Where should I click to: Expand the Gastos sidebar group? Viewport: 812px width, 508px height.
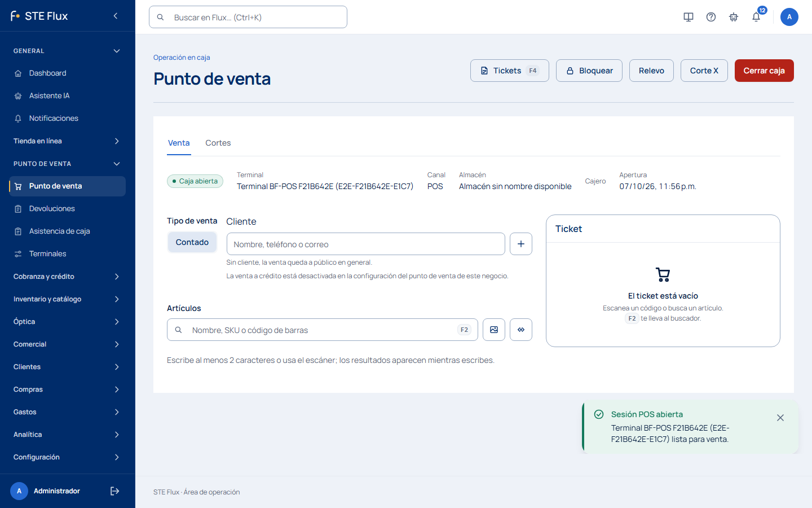pyautogui.click(x=68, y=412)
